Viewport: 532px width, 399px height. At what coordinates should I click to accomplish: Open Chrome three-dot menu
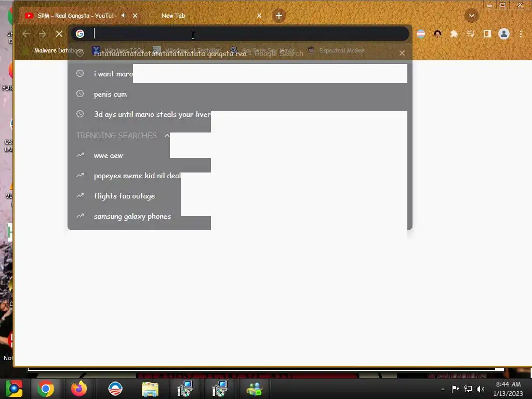tap(521, 34)
